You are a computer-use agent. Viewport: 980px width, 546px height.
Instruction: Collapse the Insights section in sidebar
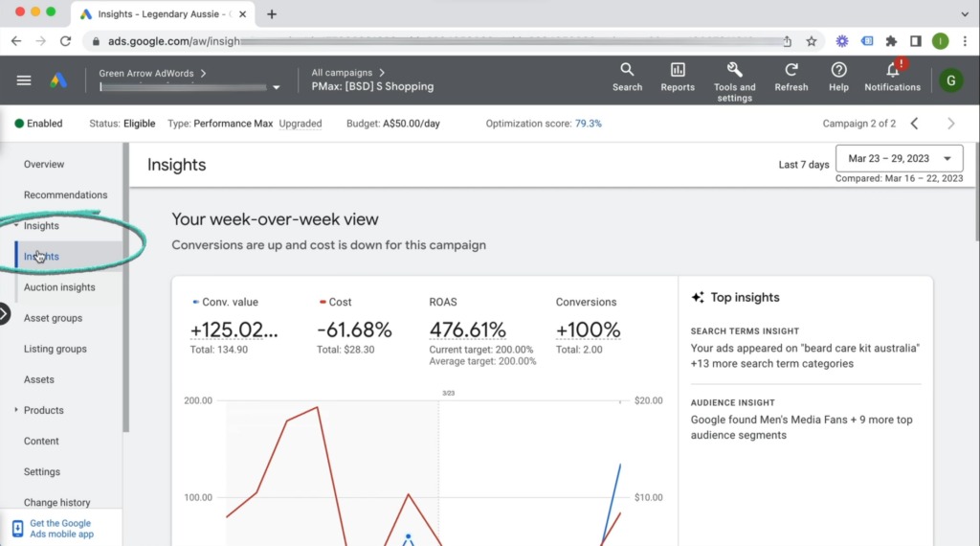coord(16,225)
